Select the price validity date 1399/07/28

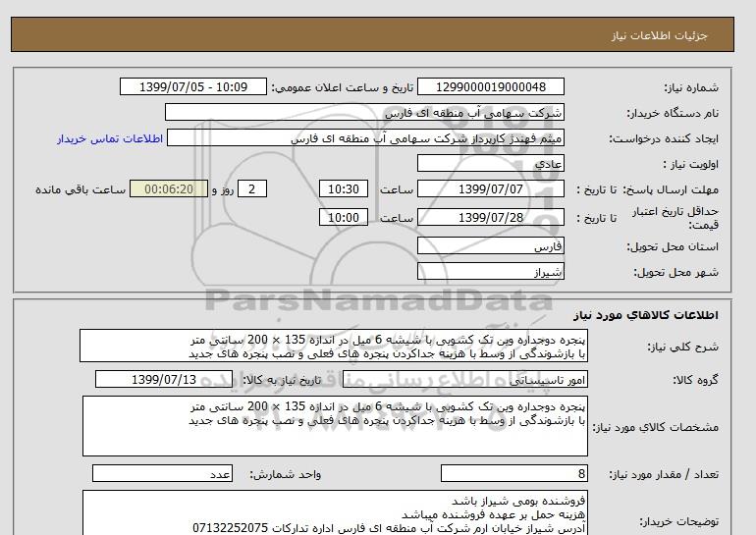click(x=490, y=217)
